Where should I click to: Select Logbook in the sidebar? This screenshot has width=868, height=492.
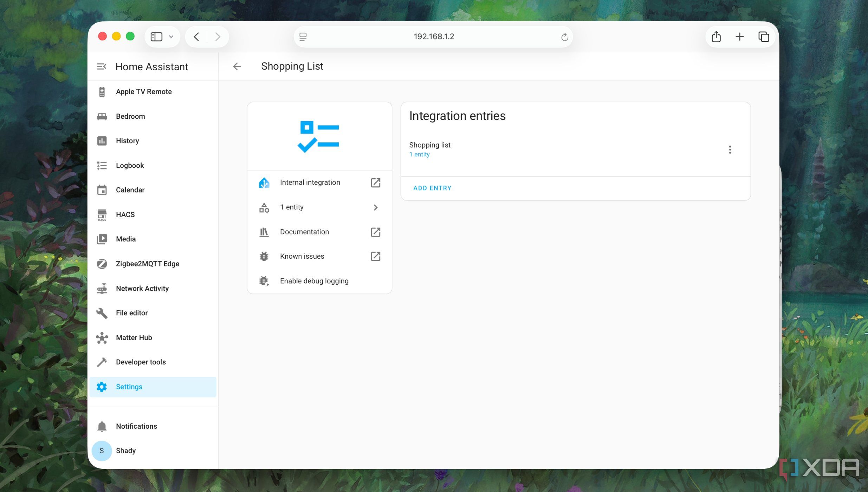click(x=153, y=166)
